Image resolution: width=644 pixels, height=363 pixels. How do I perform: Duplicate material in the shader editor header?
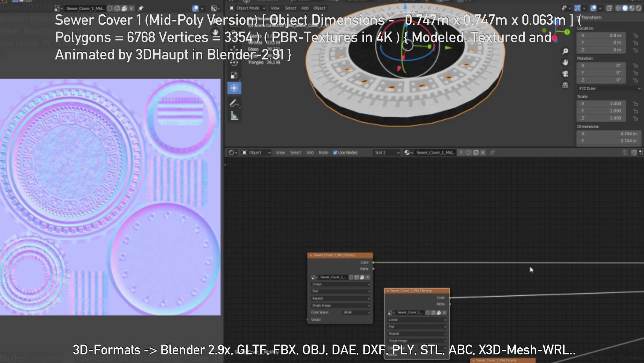(476, 152)
